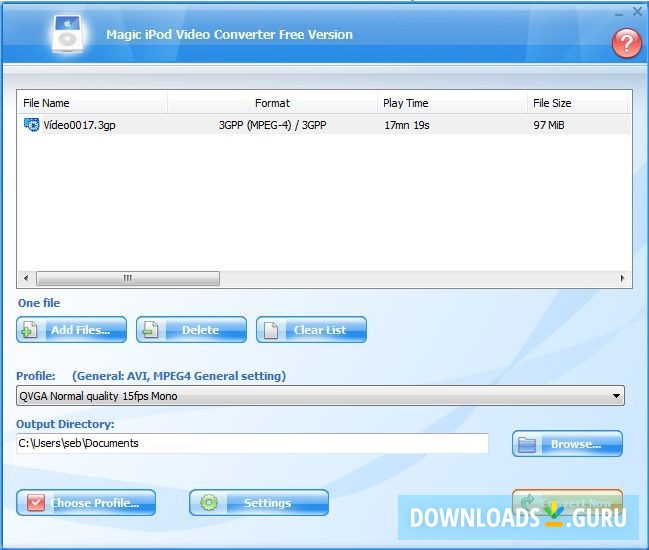Open Browse for output directory
Viewport: 649px width, 550px height.
point(567,444)
